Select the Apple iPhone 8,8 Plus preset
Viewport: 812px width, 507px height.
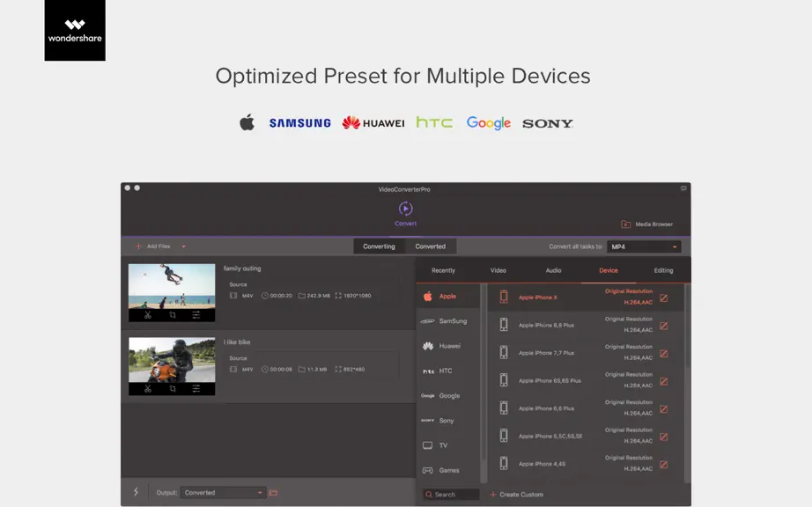pos(585,325)
